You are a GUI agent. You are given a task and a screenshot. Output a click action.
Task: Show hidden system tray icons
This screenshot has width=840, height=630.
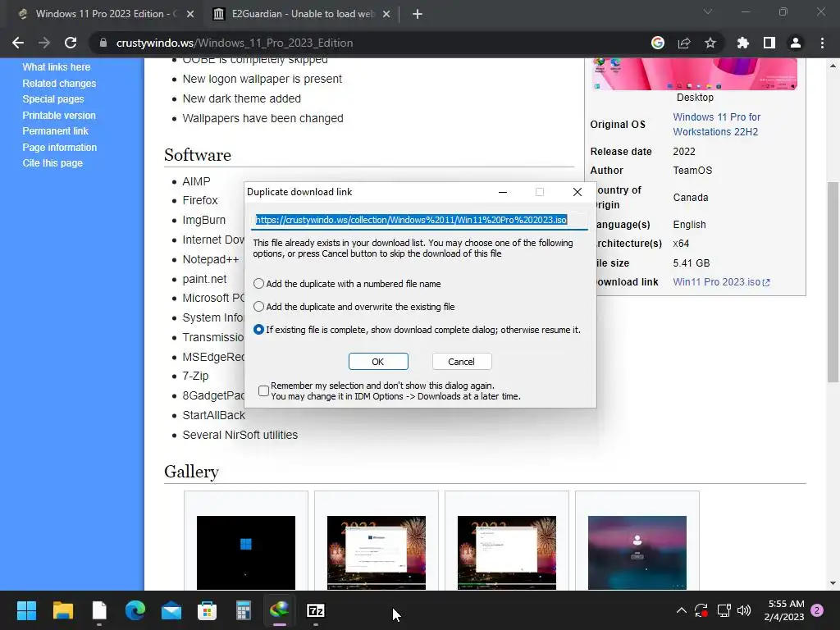point(682,610)
